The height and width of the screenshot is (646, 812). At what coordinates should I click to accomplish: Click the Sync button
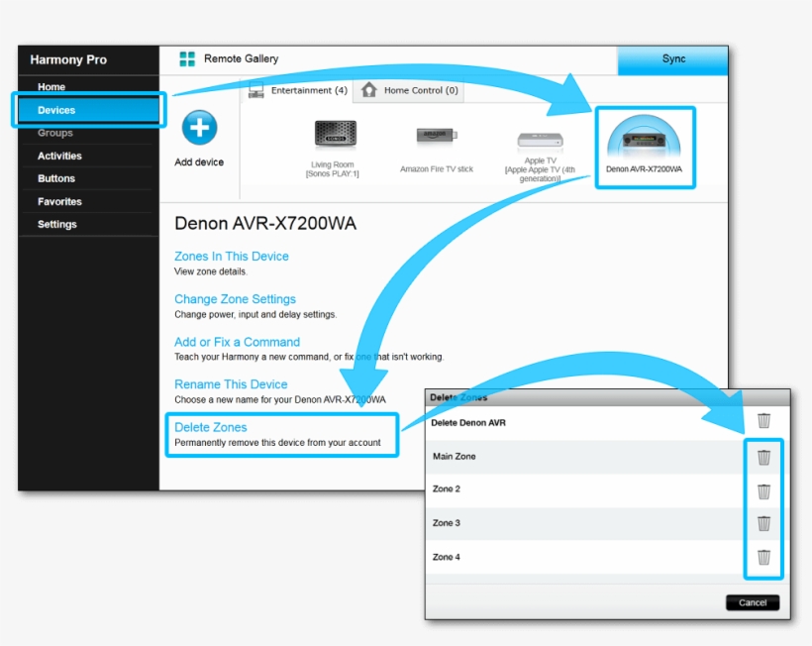[x=672, y=59]
